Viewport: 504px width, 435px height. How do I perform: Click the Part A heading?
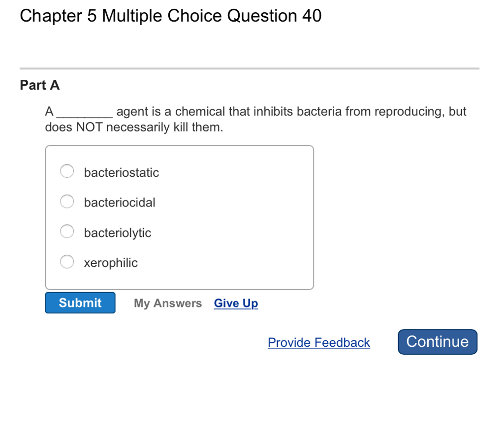coord(39,85)
